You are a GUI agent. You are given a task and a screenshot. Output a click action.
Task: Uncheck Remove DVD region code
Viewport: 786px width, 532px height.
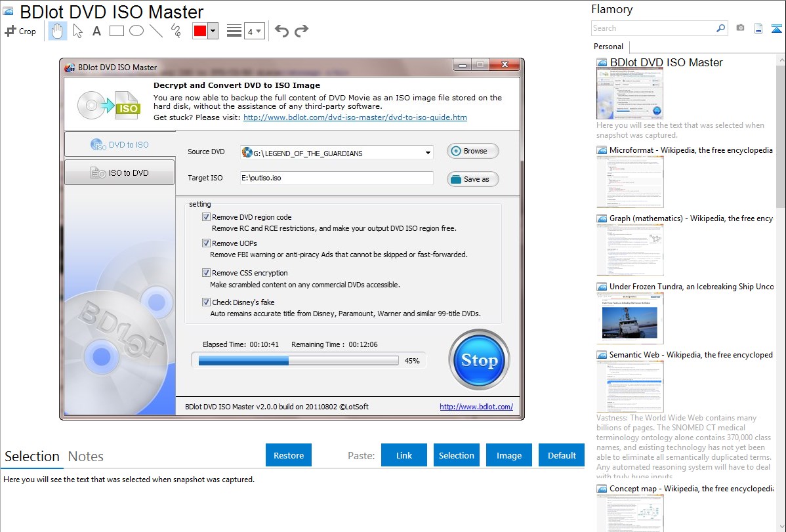tap(207, 217)
